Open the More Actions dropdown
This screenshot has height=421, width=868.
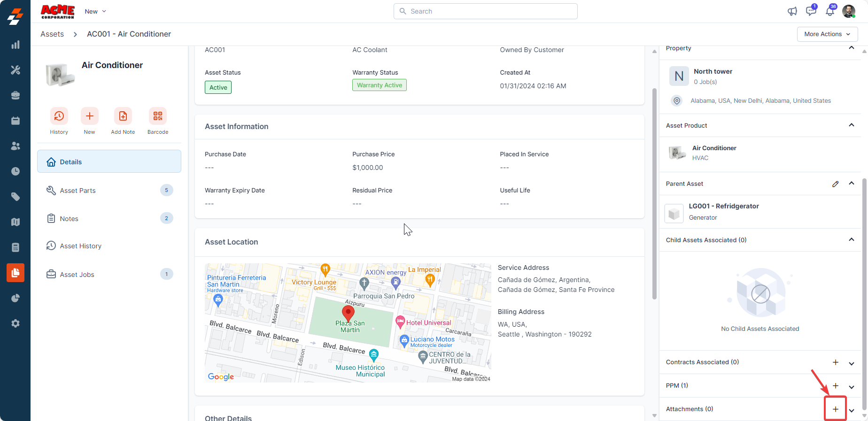pyautogui.click(x=827, y=34)
